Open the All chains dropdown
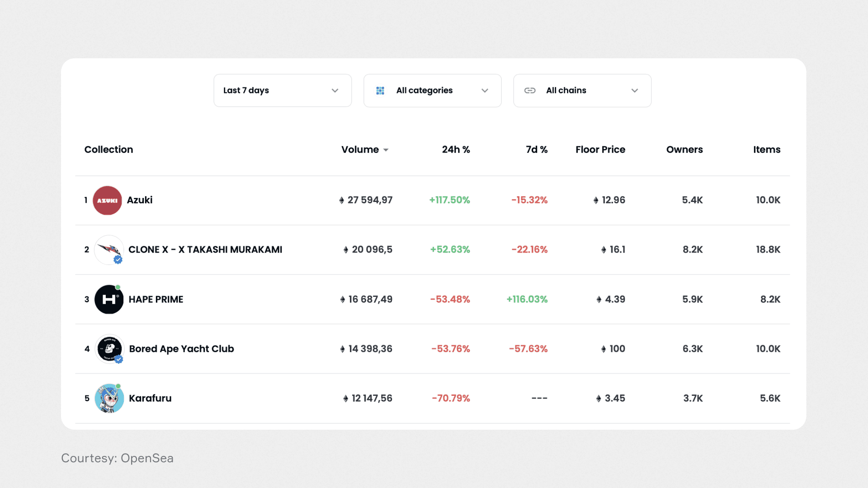This screenshot has height=488, width=868. (x=582, y=90)
